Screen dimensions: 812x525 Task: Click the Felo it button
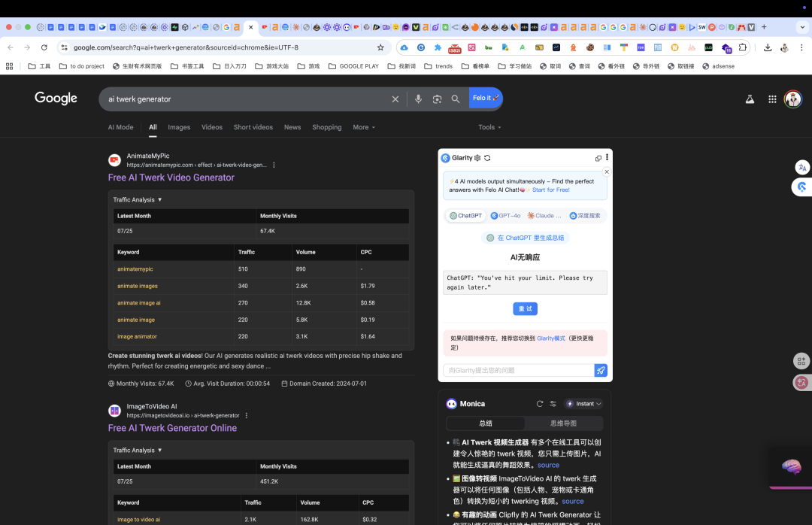pos(485,98)
